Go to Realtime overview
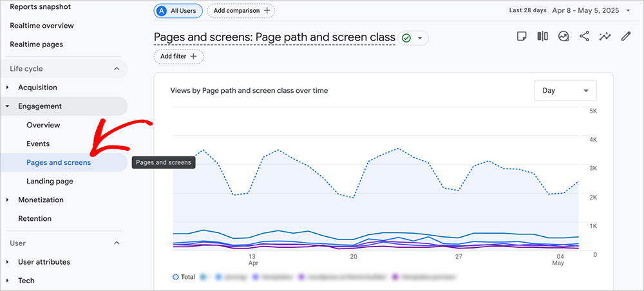Image resolution: width=644 pixels, height=291 pixels. point(42,26)
